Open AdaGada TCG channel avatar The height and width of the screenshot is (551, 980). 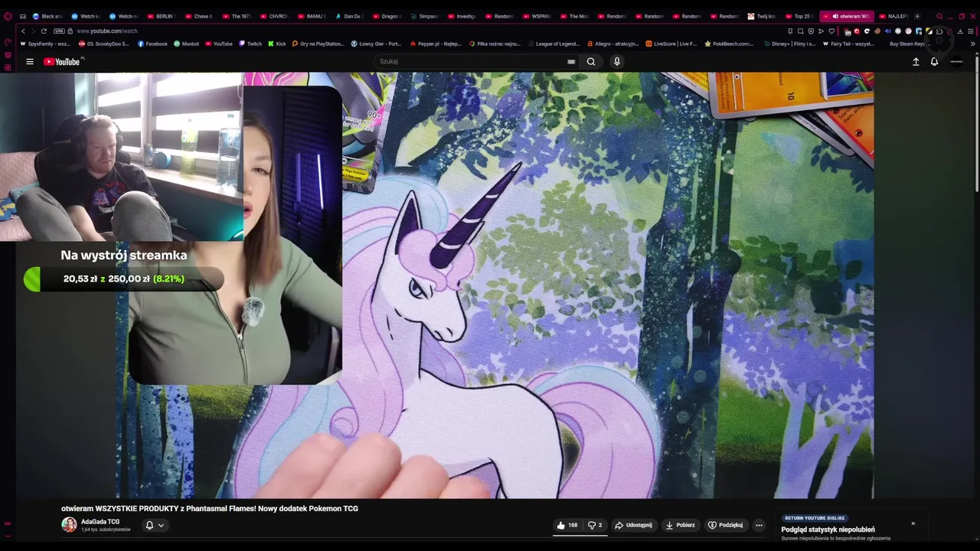(x=69, y=524)
